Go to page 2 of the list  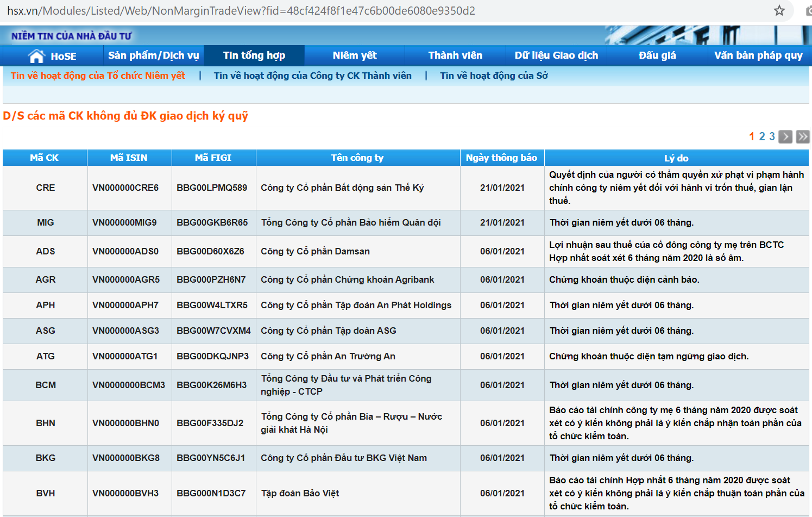coord(762,136)
